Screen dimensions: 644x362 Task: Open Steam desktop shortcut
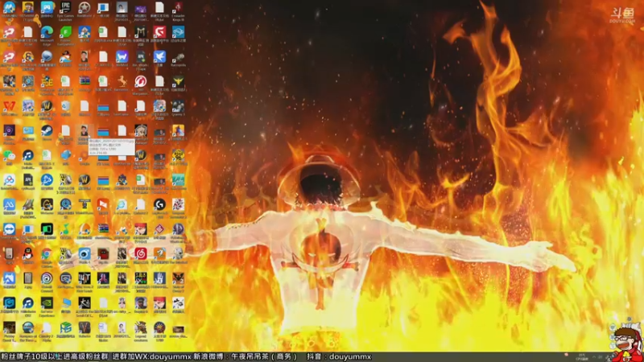[x=47, y=130]
